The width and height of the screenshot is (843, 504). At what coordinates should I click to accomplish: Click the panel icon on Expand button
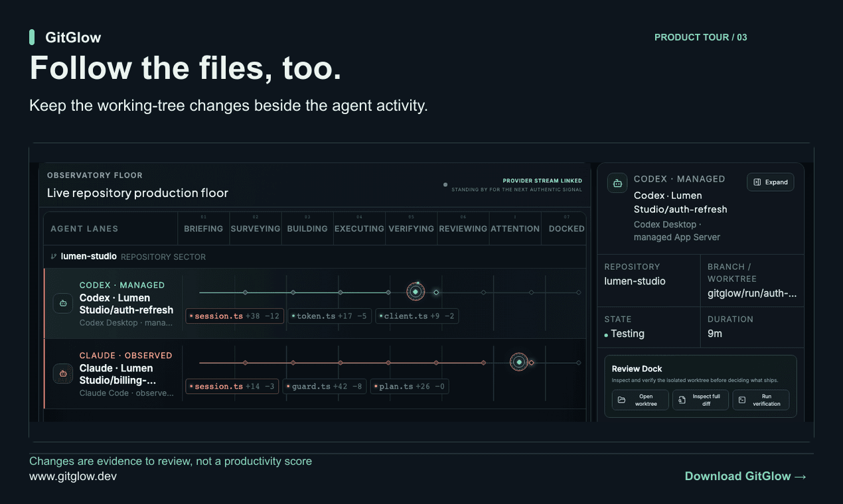tap(757, 182)
